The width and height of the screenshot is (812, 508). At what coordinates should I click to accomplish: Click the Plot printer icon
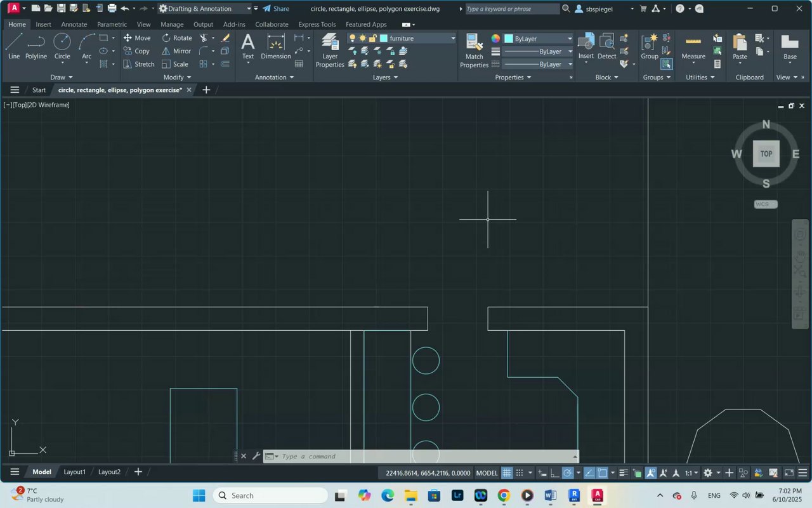112,8
